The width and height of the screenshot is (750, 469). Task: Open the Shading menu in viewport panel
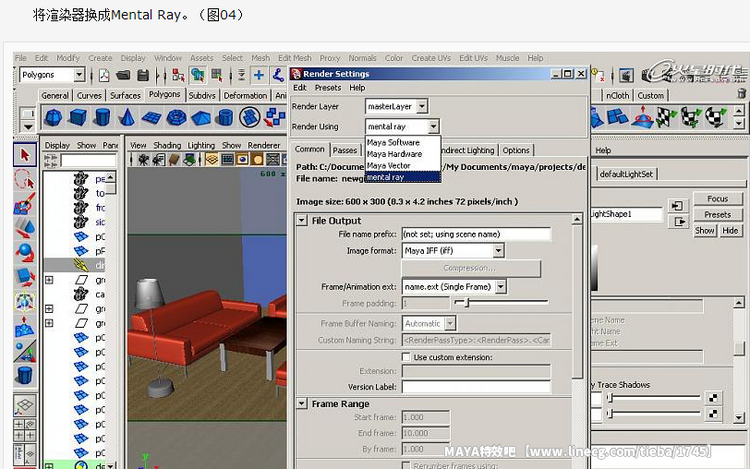(x=167, y=145)
